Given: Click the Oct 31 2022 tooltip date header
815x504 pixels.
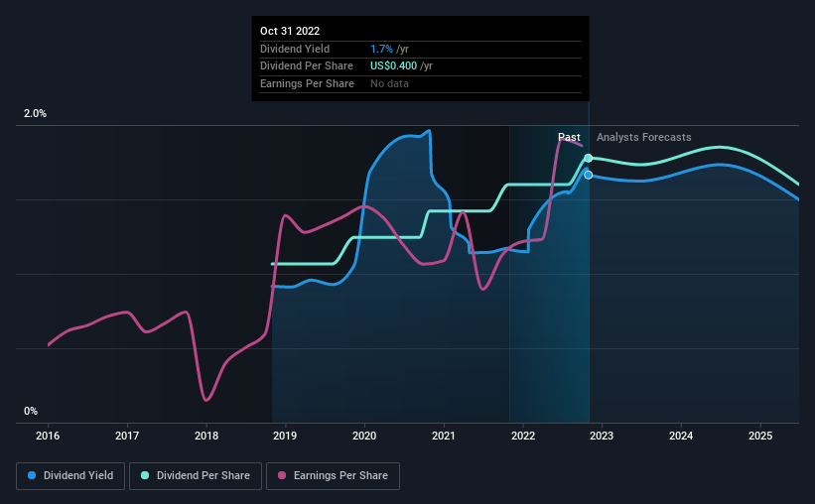Looking at the screenshot, I should (290, 31).
